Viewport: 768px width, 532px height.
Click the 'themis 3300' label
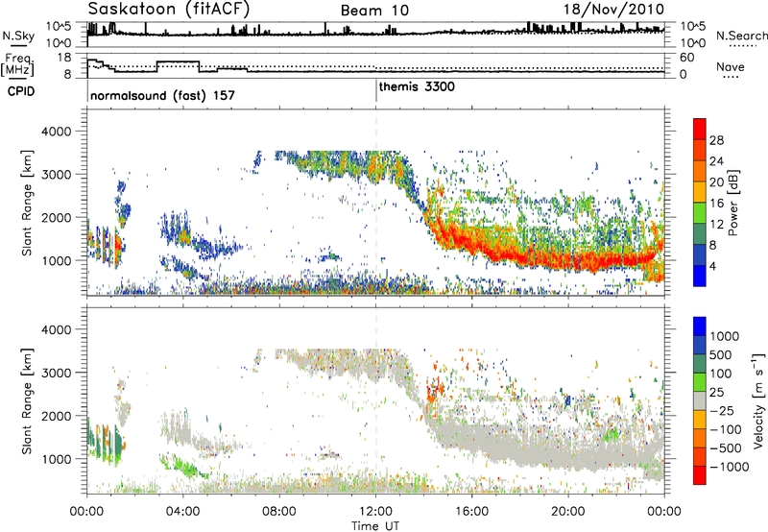(417, 86)
